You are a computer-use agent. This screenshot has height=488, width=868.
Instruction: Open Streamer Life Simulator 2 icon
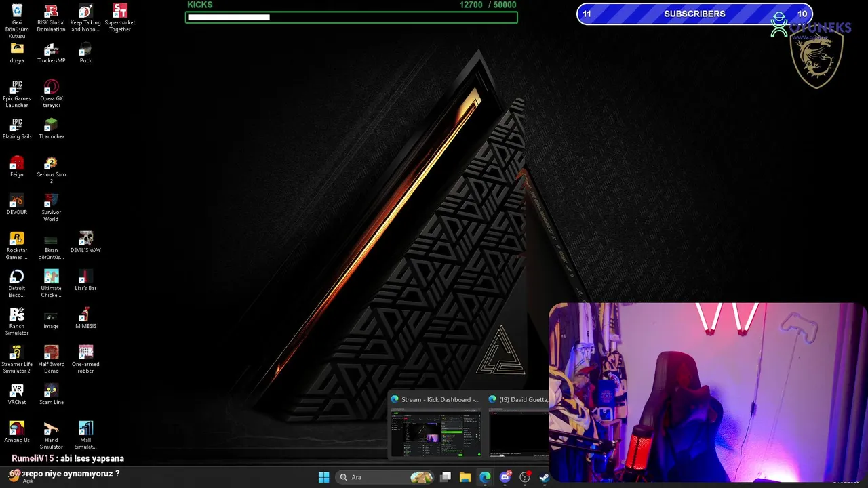[17, 360]
